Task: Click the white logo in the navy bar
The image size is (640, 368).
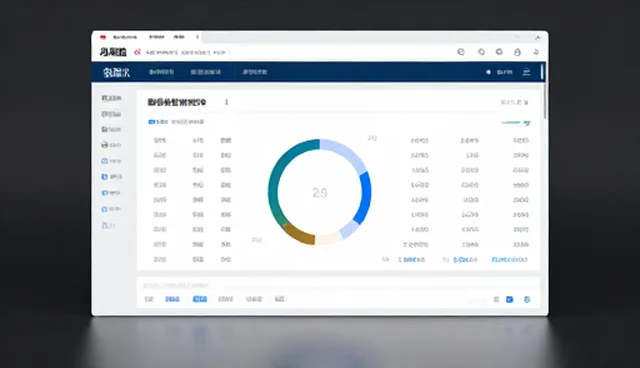Action: pyautogui.click(x=116, y=72)
